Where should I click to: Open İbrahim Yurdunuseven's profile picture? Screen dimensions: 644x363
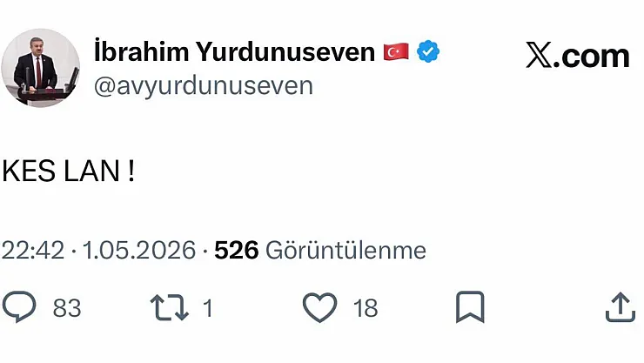40,68
